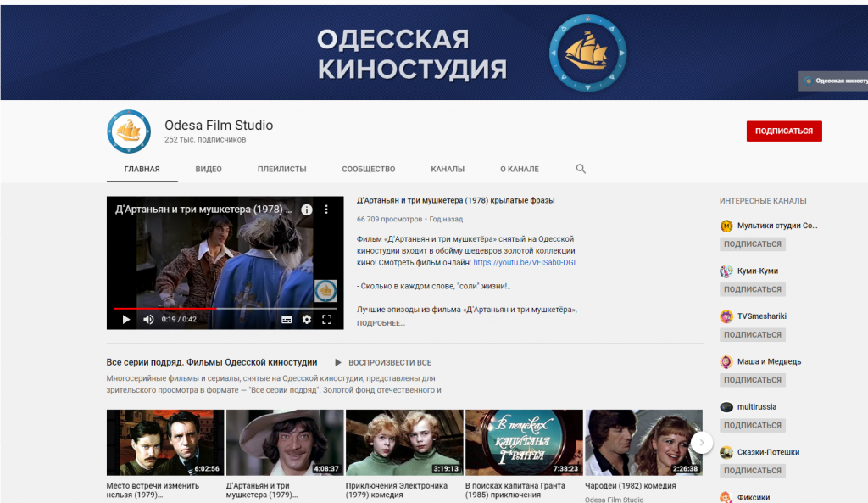This screenshot has width=868, height=503.
Task: Enter fullscreen mode on the player
Action: point(327,320)
